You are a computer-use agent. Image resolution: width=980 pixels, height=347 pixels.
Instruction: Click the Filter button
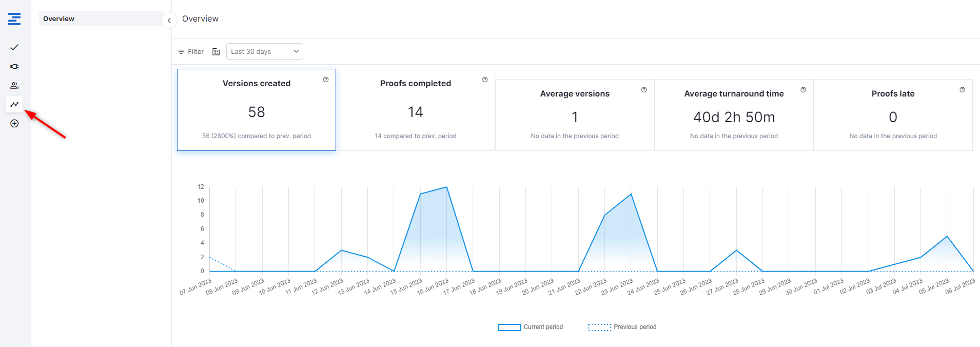[191, 52]
